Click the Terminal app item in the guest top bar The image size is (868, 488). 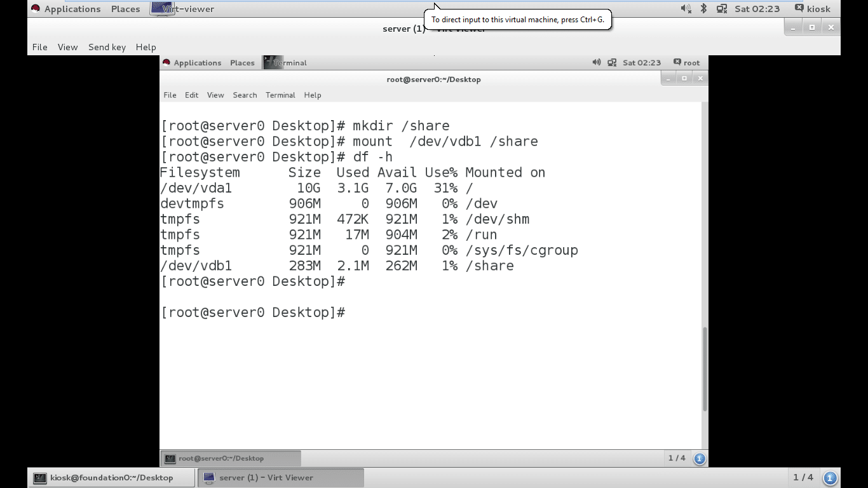click(285, 63)
